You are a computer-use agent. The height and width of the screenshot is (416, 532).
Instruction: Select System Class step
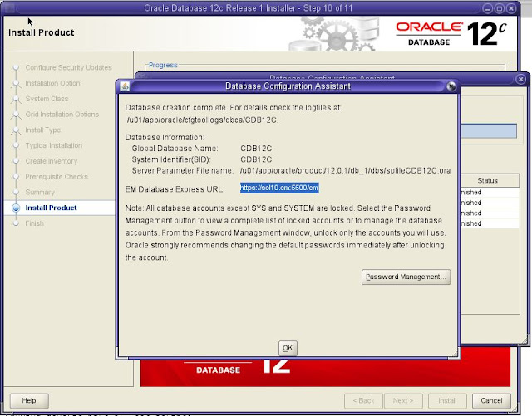47,99
